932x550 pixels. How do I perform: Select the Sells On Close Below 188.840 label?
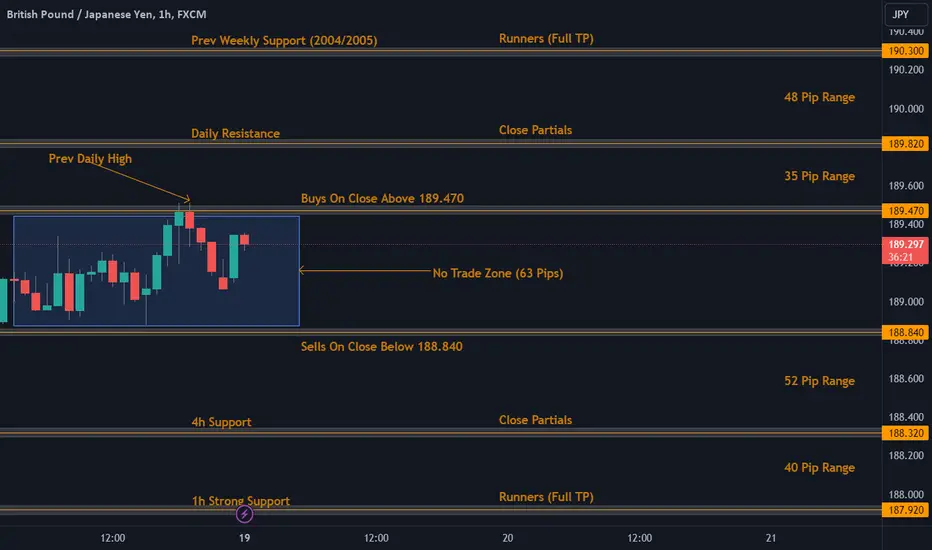click(381, 346)
